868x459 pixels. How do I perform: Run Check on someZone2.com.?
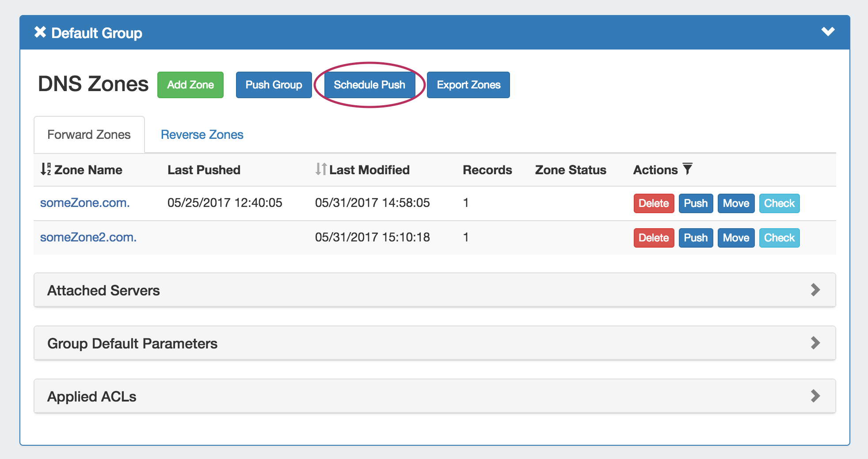tap(779, 238)
